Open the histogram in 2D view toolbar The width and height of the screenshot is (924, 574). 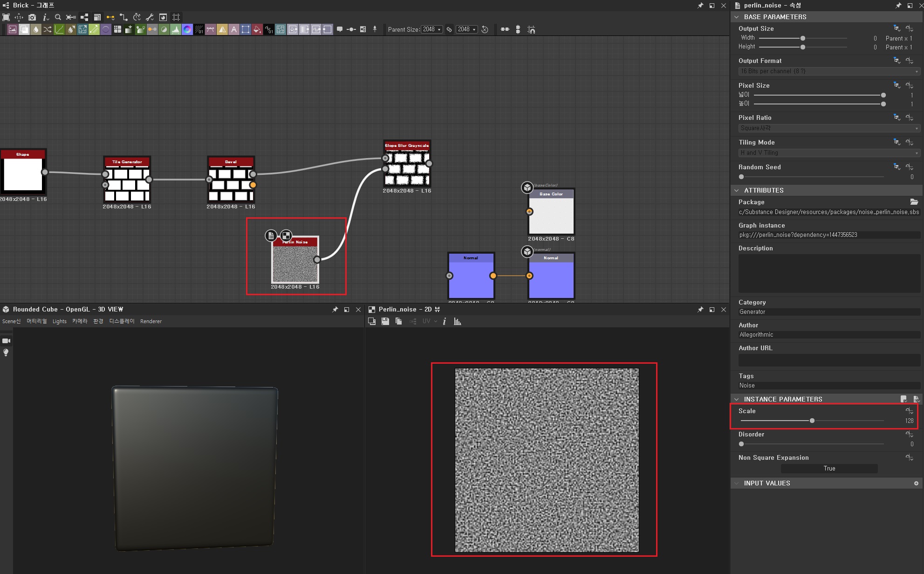(458, 322)
